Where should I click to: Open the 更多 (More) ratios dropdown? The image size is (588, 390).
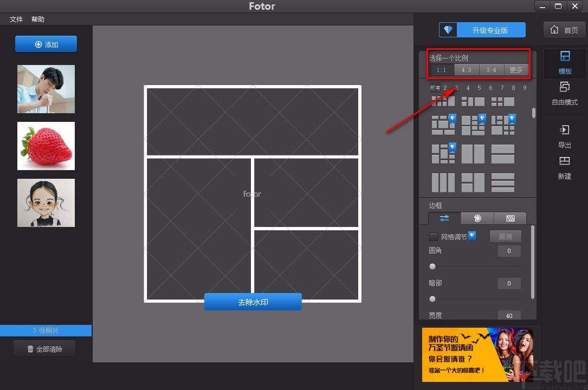tap(516, 69)
